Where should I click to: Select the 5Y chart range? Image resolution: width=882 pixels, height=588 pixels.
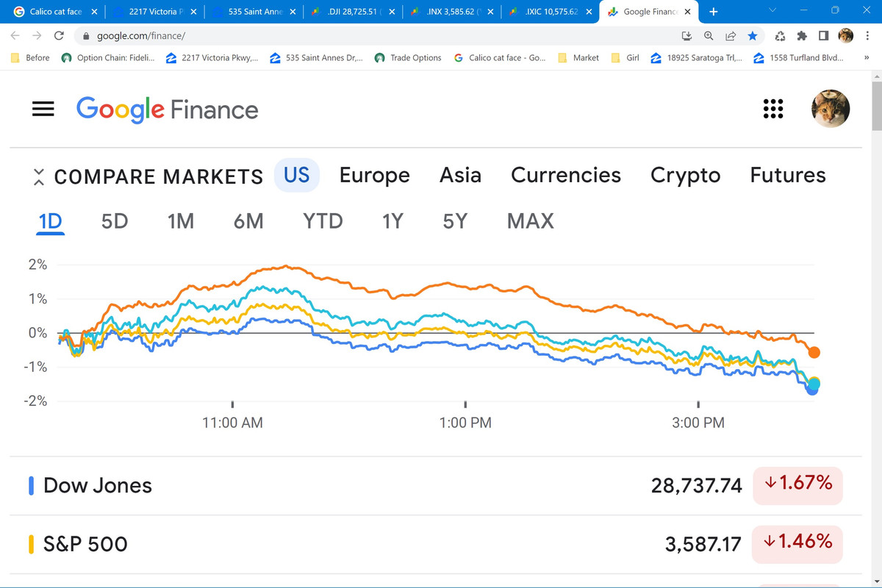click(x=455, y=220)
